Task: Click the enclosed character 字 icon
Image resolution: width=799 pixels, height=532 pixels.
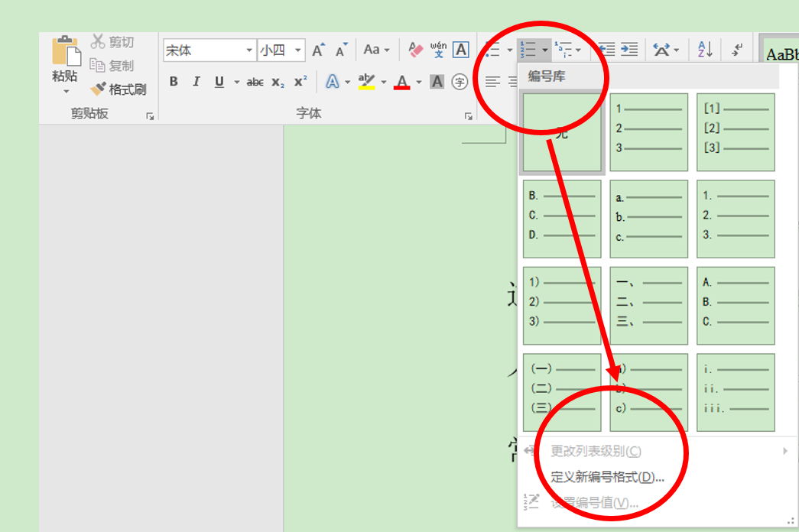Action: tap(460, 82)
